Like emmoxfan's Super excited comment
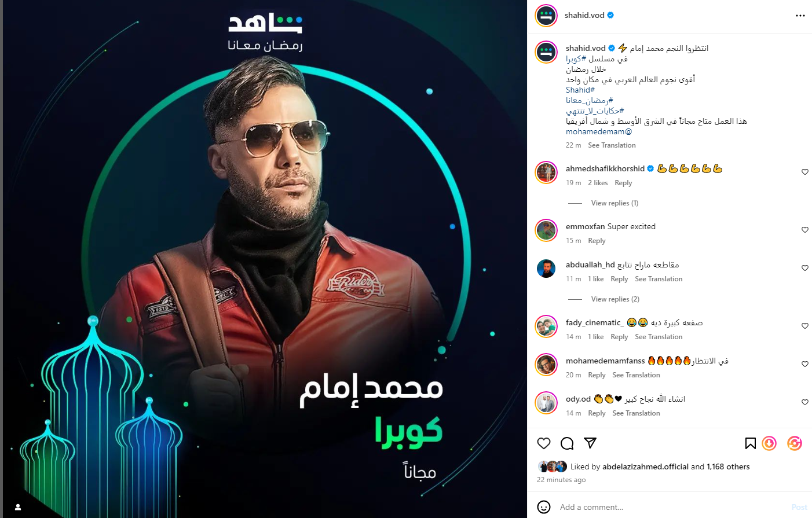The image size is (812, 518). [x=805, y=230]
